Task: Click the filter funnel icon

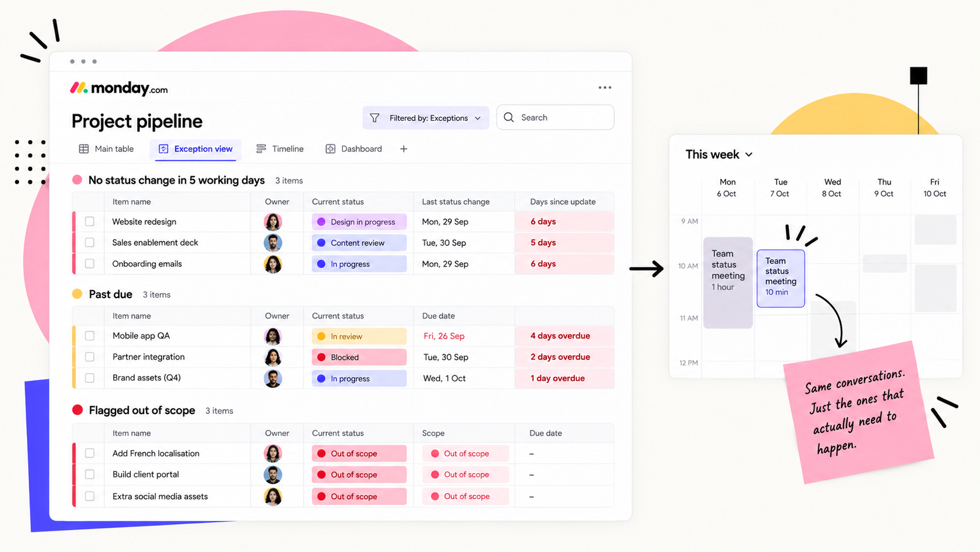Action: (x=375, y=118)
